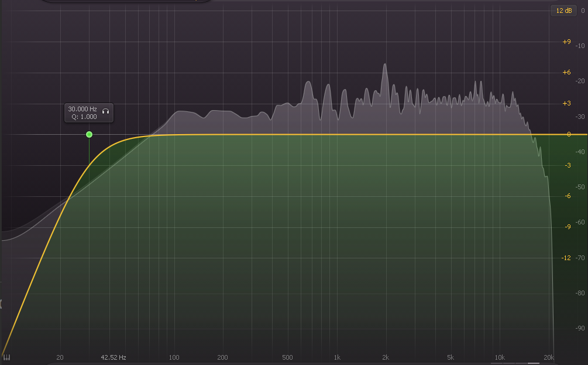Click the +6 dB gain scale label
This screenshot has height=365, width=588.
click(x=566, y=73)
